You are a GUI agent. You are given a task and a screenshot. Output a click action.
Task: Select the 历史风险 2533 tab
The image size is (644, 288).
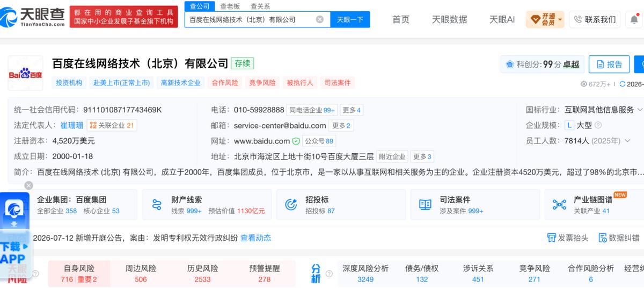pyautogui.click(x=203, y=273)
